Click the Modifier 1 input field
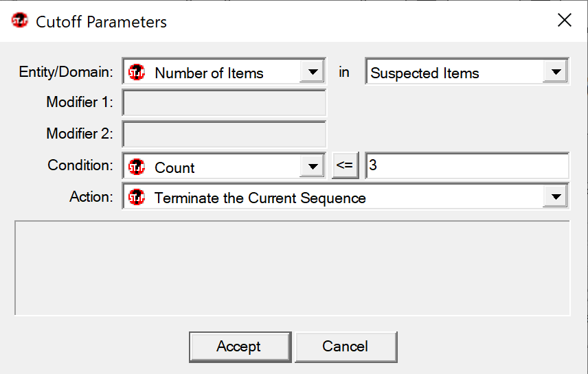This screenshot has width=588, height=374. point(224,103)
